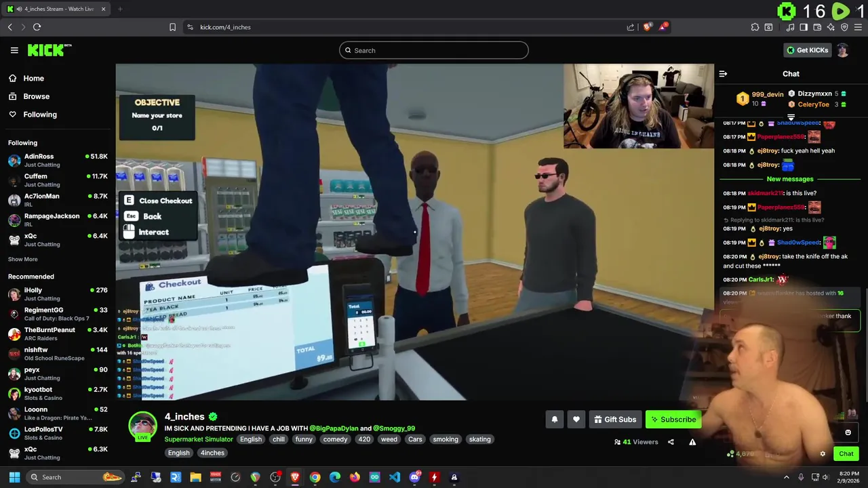
Task: Open kyootbot recommended channel
Action: 58,393
